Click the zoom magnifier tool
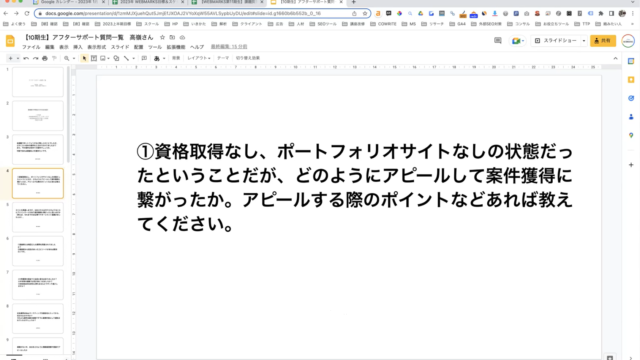The height and width of the screenshot is (360, 640). click(x=67, y=58)
